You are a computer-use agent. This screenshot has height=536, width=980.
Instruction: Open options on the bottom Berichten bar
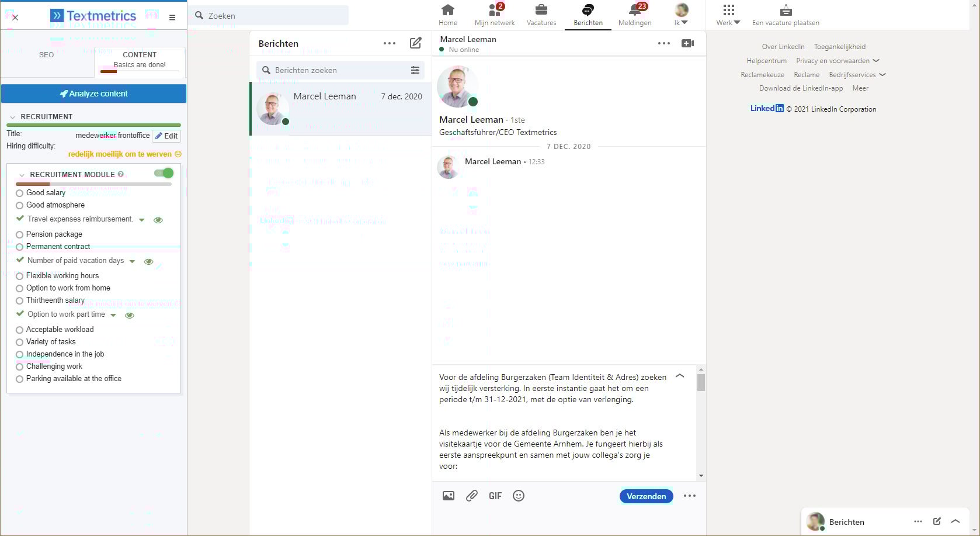pos(918,521)
